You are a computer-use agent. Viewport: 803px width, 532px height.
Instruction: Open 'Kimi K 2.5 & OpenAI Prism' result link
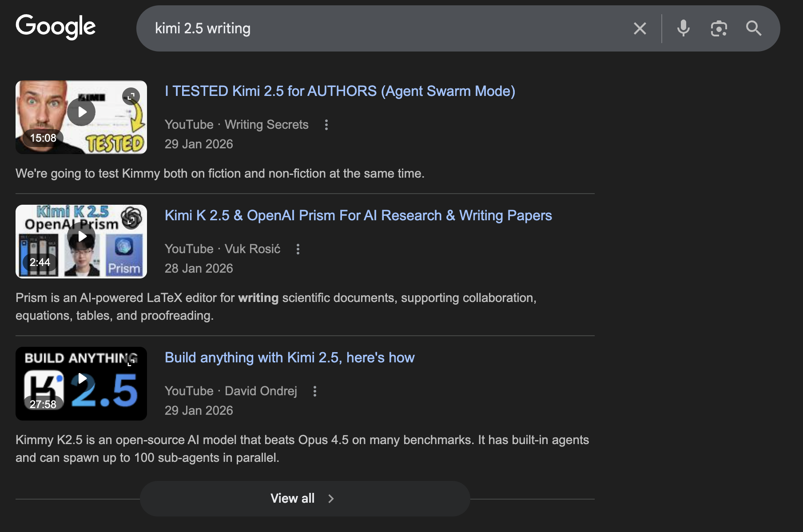tap(358, 215)
